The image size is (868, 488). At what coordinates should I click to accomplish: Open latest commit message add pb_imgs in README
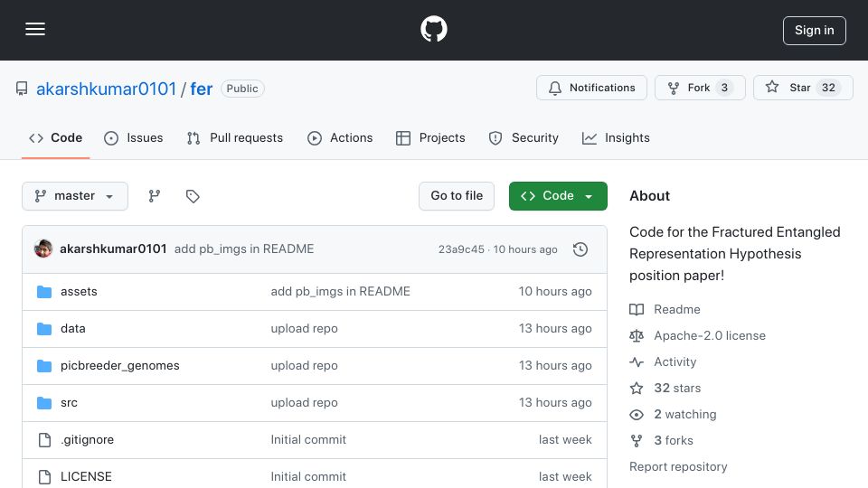pos(244,249)
